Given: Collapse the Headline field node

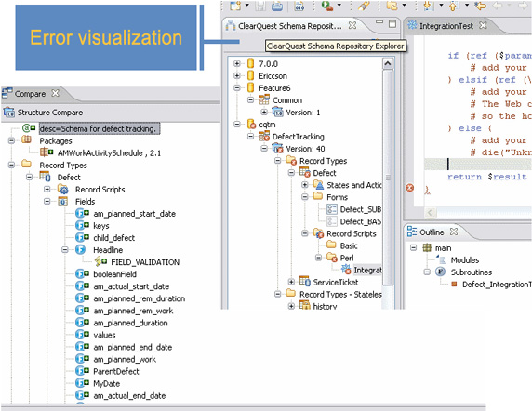Looking at the screenshot, I should [65, 249].
